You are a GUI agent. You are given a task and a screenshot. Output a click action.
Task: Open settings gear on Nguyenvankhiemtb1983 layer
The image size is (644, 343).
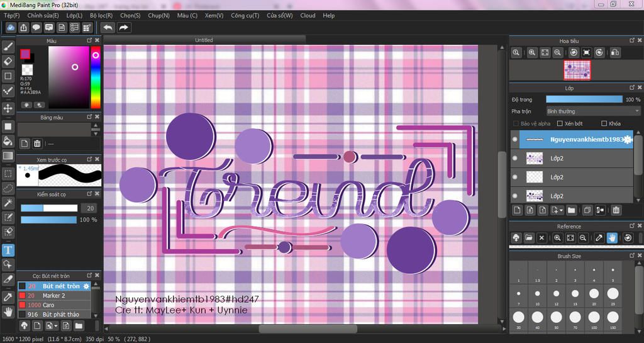[x=628, y=140]
